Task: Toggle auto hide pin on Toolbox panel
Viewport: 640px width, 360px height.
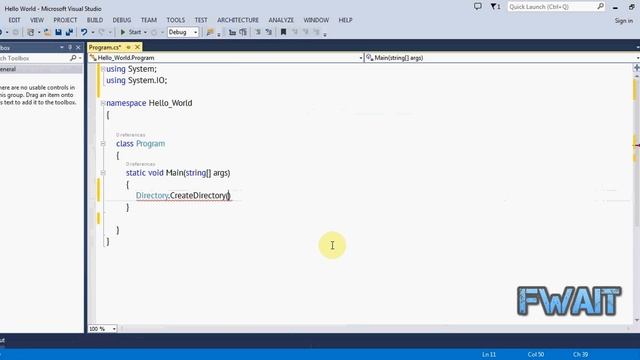Action: click(70, 47)
